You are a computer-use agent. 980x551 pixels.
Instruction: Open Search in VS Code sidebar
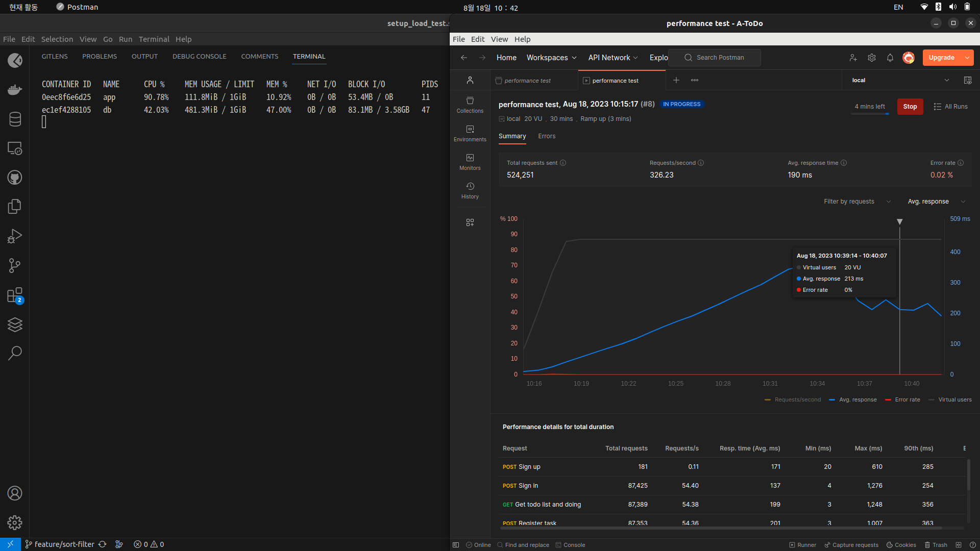point(15,353)
